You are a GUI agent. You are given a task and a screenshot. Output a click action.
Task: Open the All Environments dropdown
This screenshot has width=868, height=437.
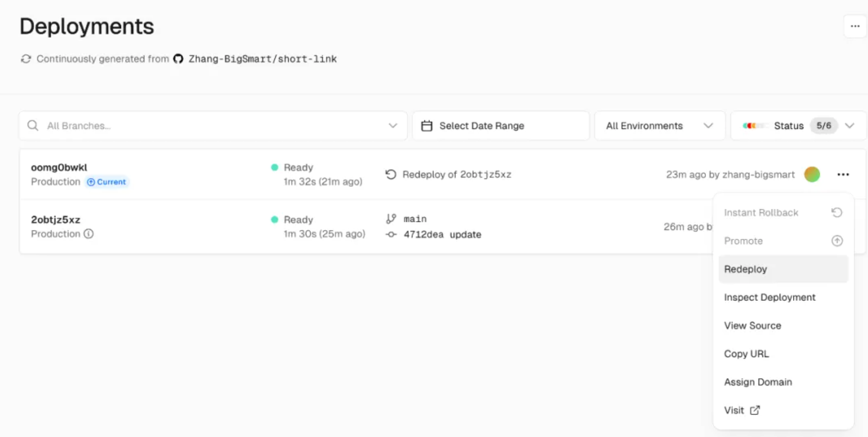point(660,126)
